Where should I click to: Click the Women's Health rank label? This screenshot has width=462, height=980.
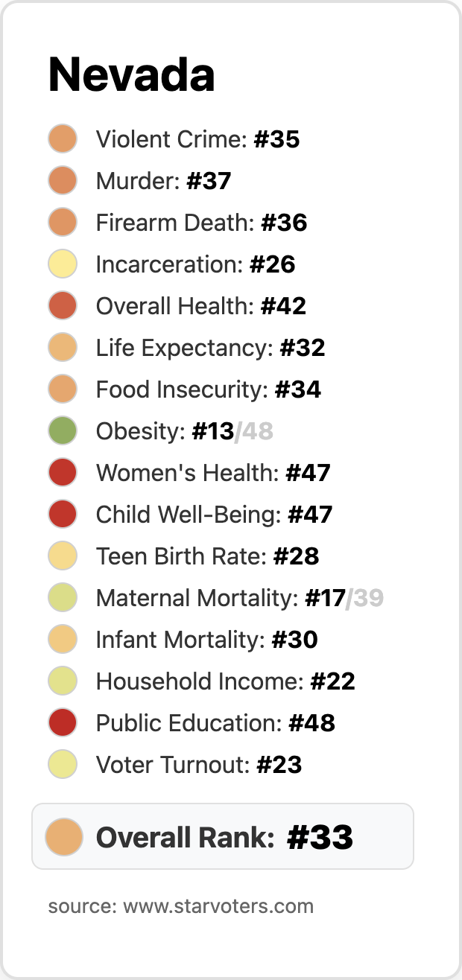(213, 473)
